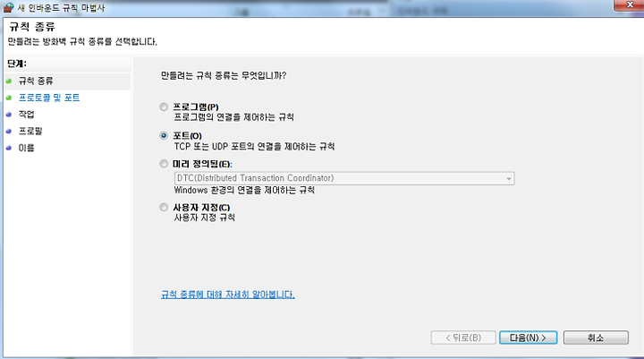Click the text TCP 또는 UDP 포트의 연결을 제어하는 규칙
The height and width of the screenshot is (359, 644).
pos(254,147)
